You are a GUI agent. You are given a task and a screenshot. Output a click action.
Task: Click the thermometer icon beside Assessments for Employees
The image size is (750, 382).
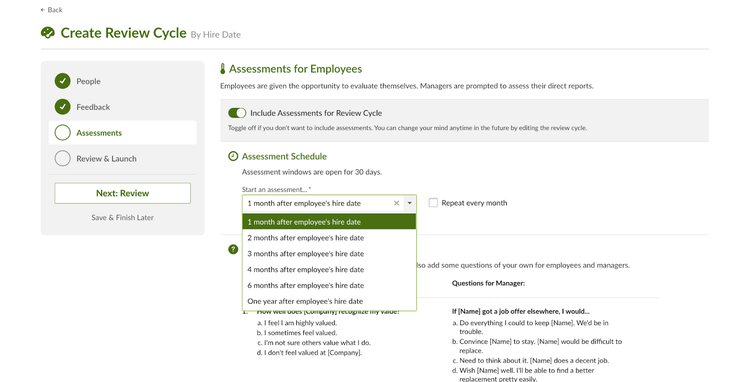(x=222, y=69)
